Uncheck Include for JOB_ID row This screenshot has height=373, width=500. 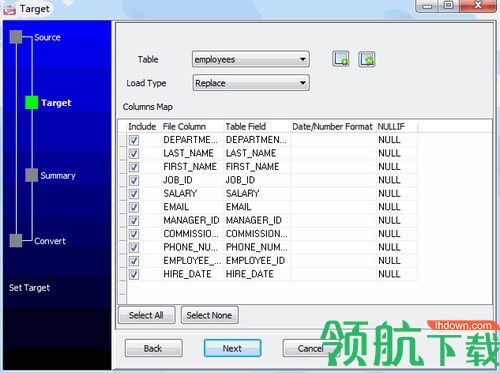pos(134,180)
